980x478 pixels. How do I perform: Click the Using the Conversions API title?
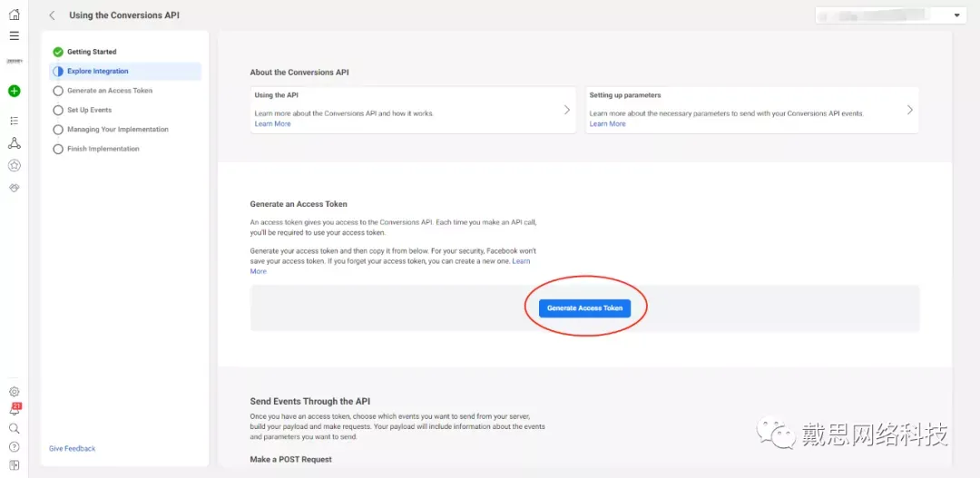124,15
